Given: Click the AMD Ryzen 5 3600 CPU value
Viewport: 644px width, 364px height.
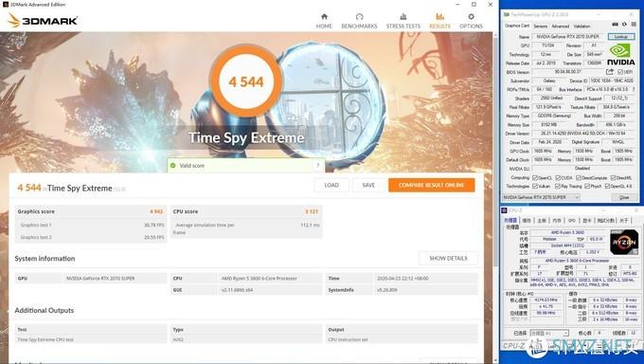Looking at the screenshot, I should [x=259, y=279].
